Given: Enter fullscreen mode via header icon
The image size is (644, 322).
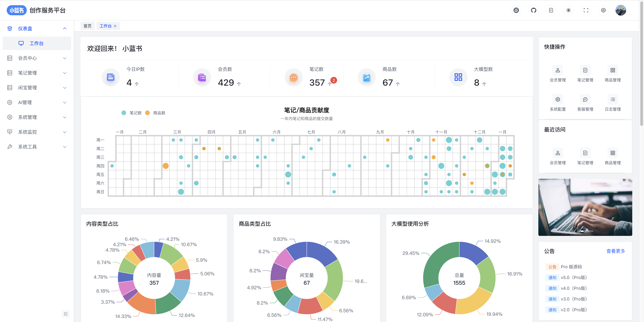Looking at the screenshot, I should [x=586, y=10].
